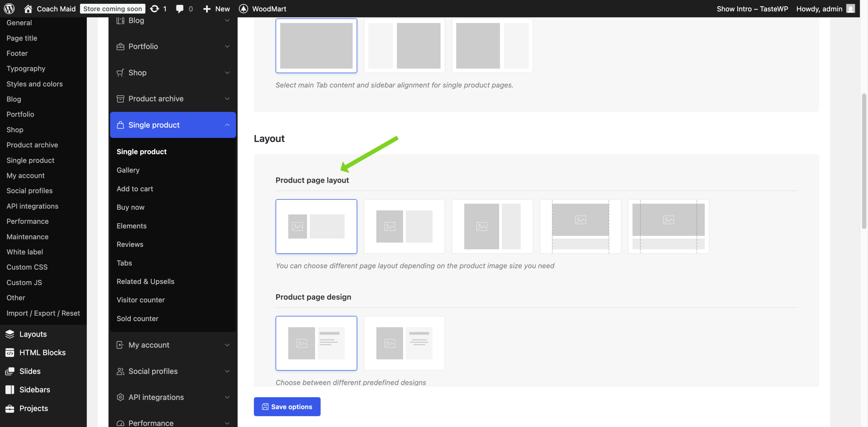Click the Shop cart icon
The height and width of the screenshot is (427, 868).
[x=120, y=73]
